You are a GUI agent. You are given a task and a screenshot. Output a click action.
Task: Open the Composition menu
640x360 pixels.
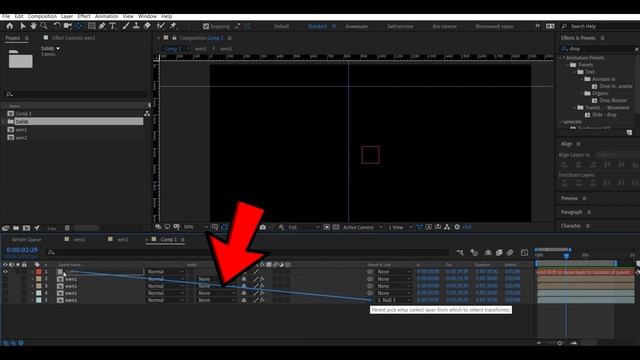[42, 16]
